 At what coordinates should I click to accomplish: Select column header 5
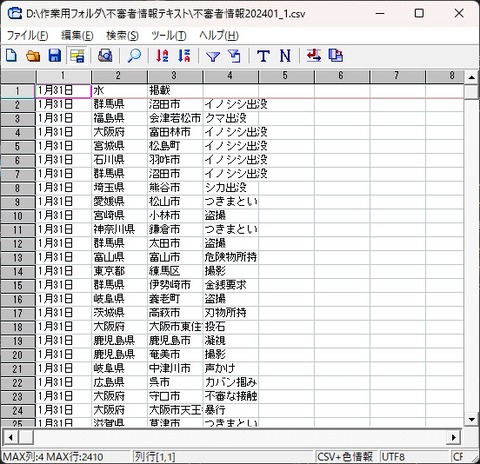[286, 76]
